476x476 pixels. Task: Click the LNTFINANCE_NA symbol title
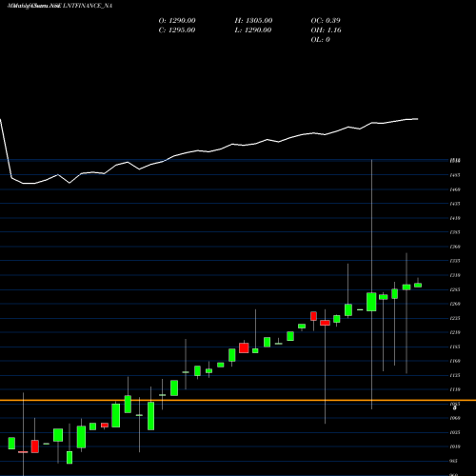(88, 6)
